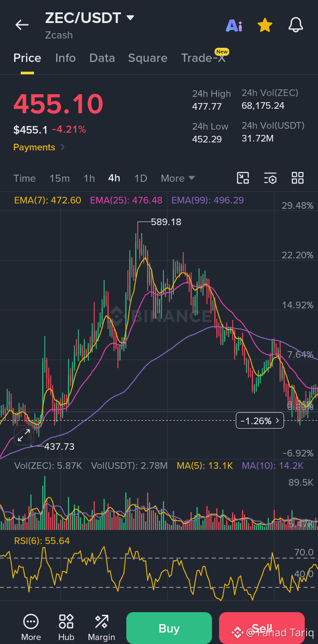Click the RSI(6): 55.64 indicator label

[42, 541]
